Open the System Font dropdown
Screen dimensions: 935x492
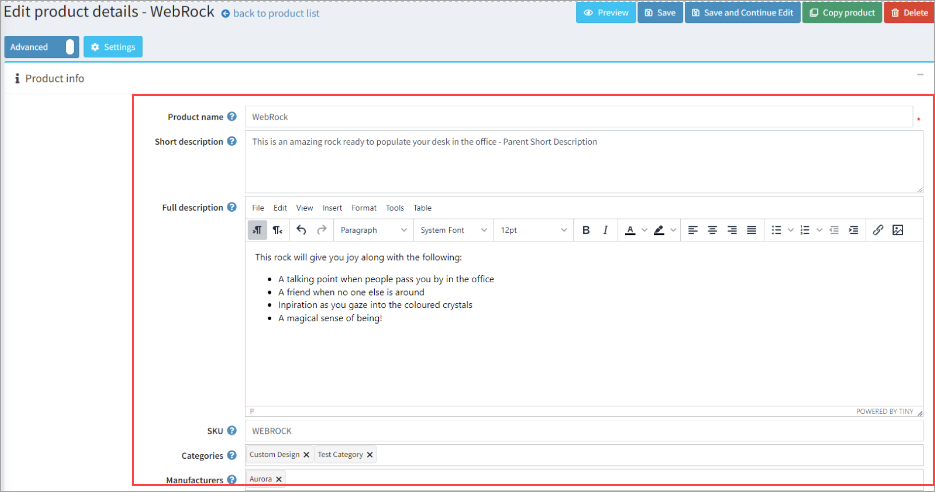click(x=453, y=230)
